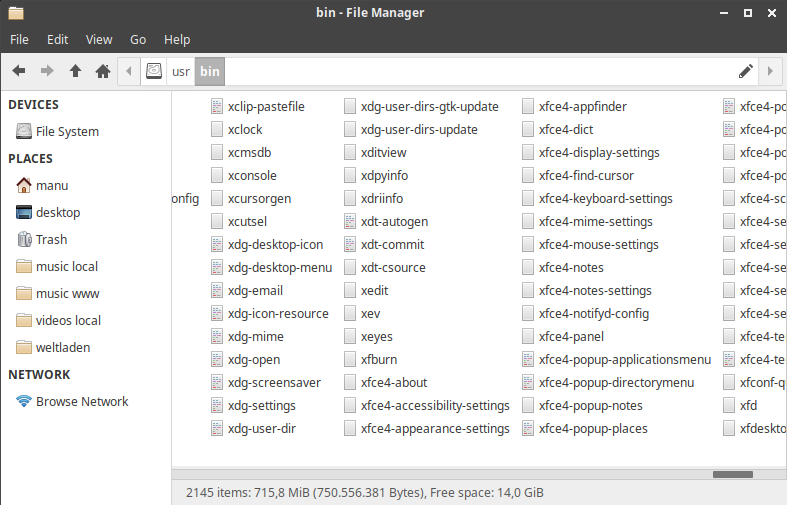Open 'music local' folder in sidebar
The image size is (787, 505).
coord(67,267)
